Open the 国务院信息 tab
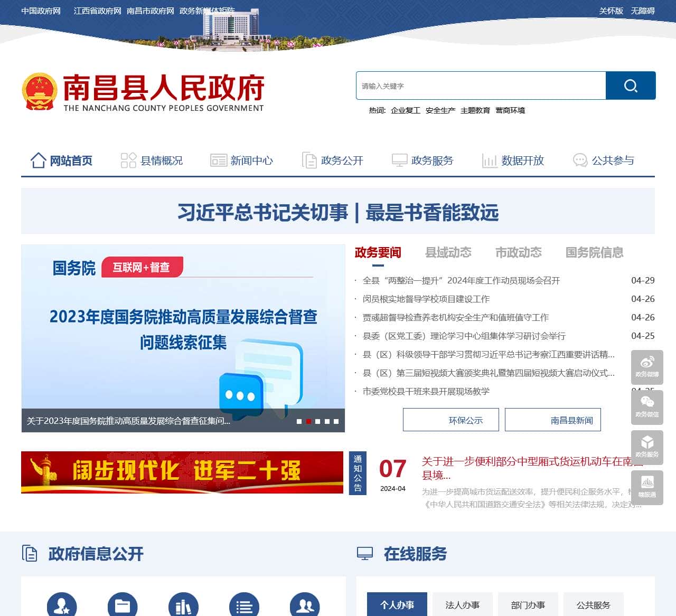The height and width of the screenshot is (616, 676). tap(594, 253)
